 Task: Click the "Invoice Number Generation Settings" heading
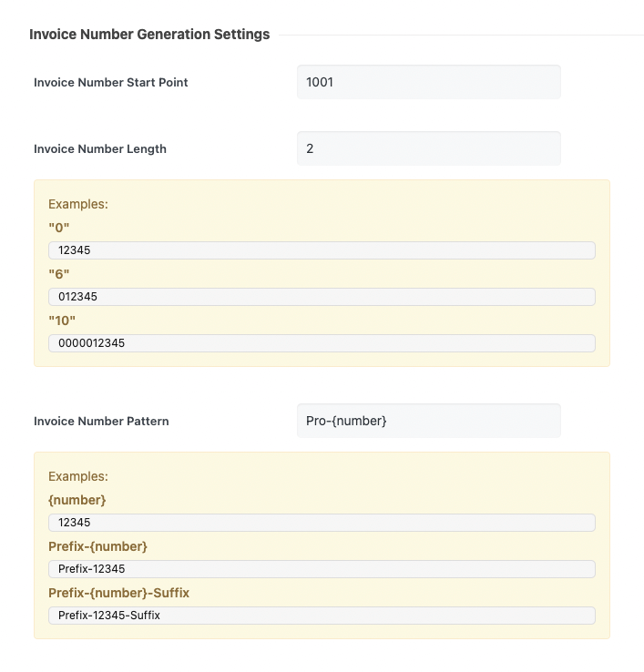point(149,35)
